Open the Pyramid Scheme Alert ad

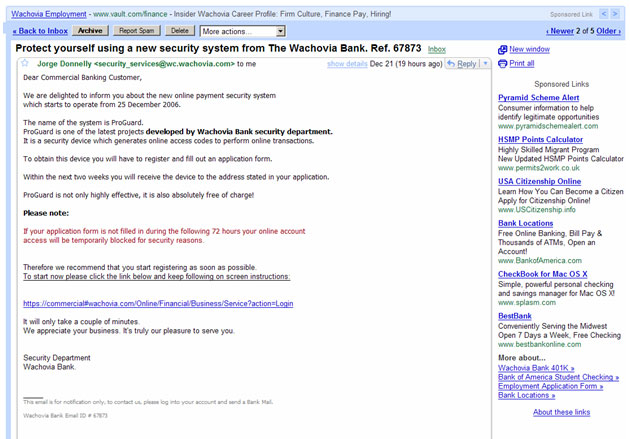pyautogui.click(x=538, y=98)
